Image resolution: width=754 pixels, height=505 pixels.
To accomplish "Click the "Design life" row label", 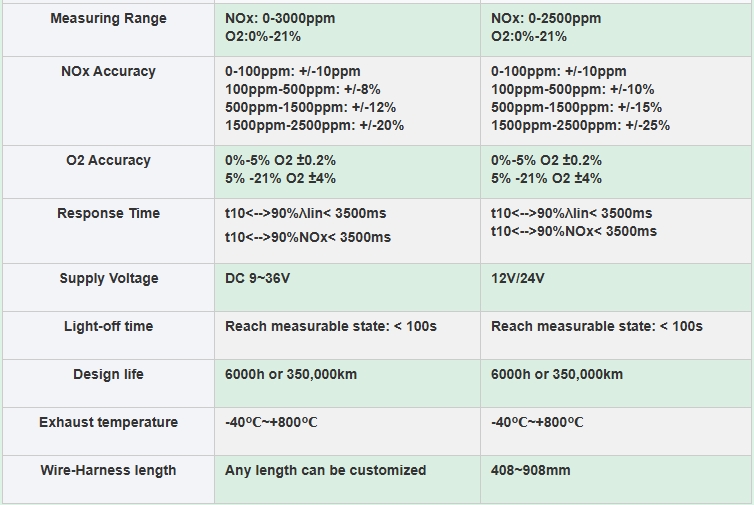I will coord(108,375).
